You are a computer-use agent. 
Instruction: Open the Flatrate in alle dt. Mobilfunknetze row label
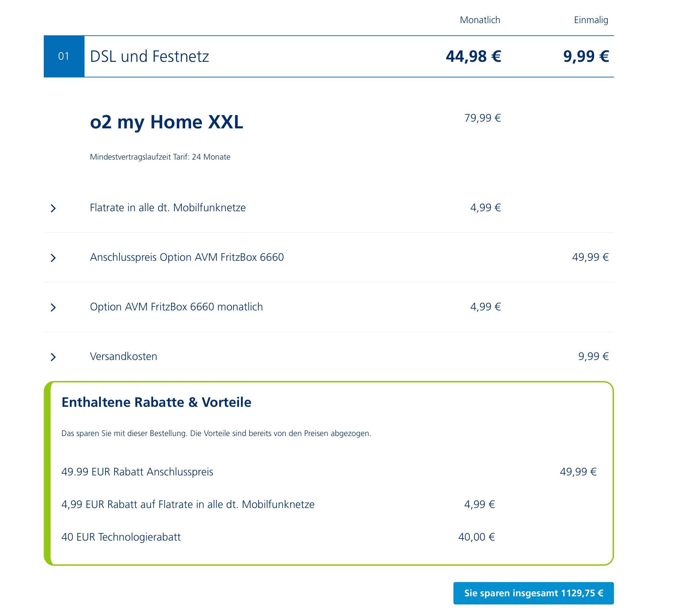click(x=168, y=207)
